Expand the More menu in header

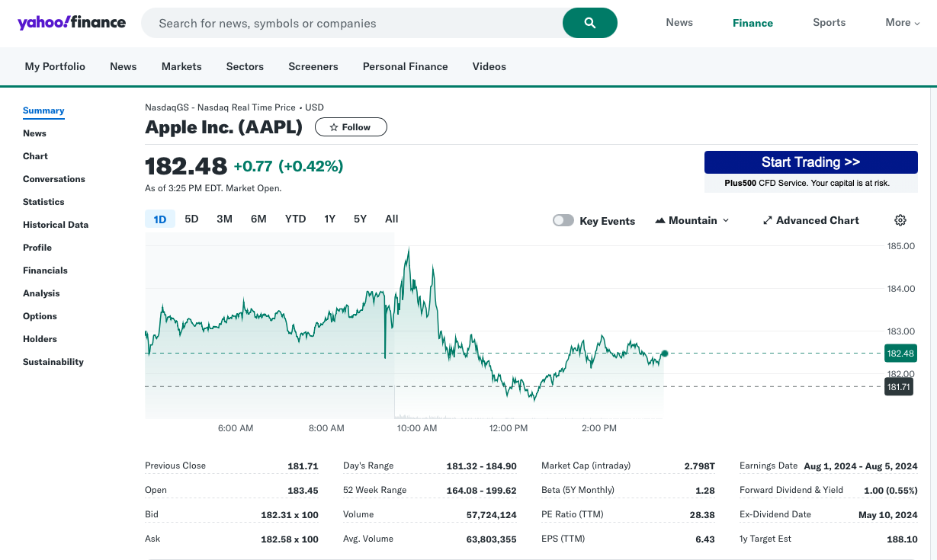click(x=903, y=23)
